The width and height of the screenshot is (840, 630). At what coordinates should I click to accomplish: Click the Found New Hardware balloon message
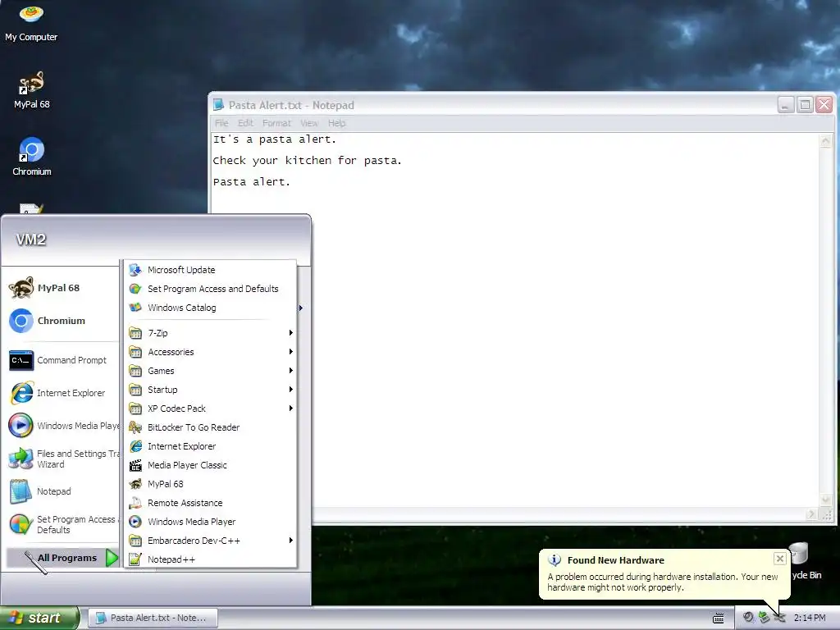(x=663, y=582)
